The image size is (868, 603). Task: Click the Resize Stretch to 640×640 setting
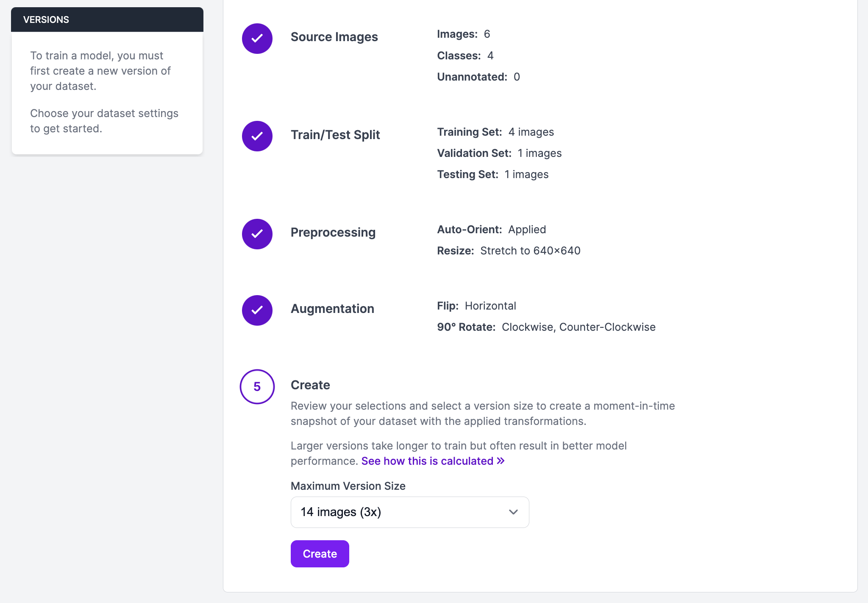tap(509, 250)
